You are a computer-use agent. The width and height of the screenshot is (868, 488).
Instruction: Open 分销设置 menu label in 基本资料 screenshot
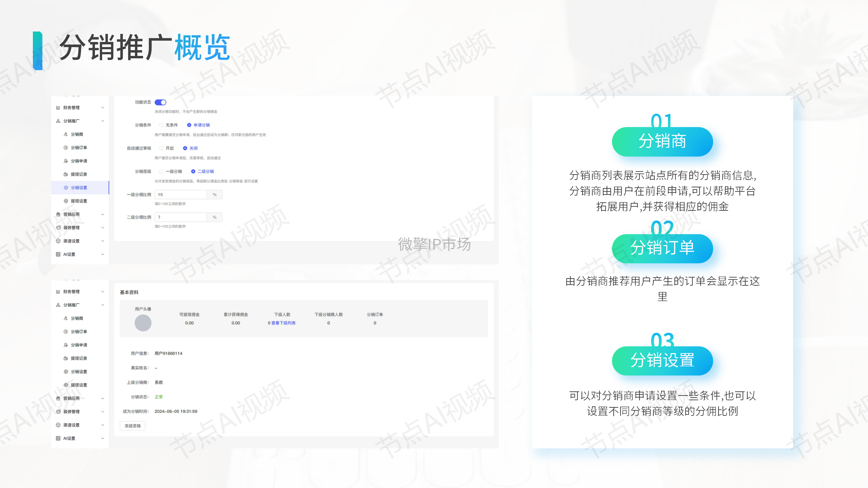pyautogui.click(x=79, y=372)
